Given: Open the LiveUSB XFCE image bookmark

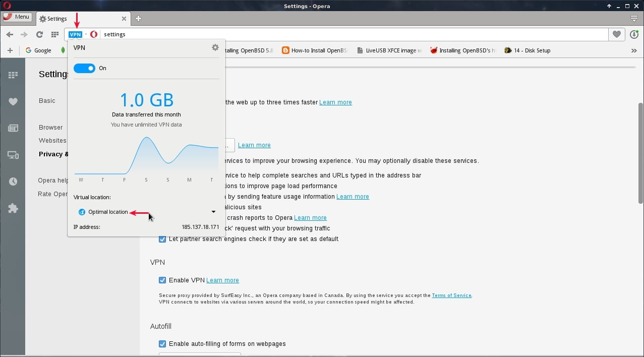Looking at the screenshot, I should pyautogui.click(x=389, y=50).
